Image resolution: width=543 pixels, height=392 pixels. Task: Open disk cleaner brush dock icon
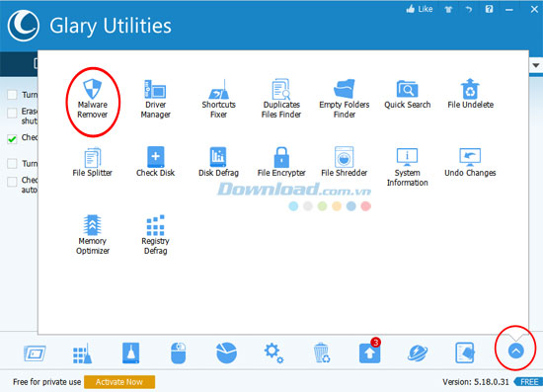130,353
